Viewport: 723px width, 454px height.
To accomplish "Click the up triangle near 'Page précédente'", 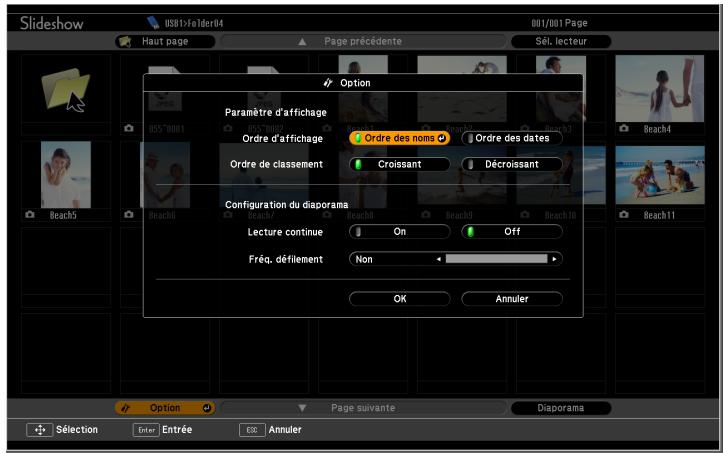I will point(302,42).
